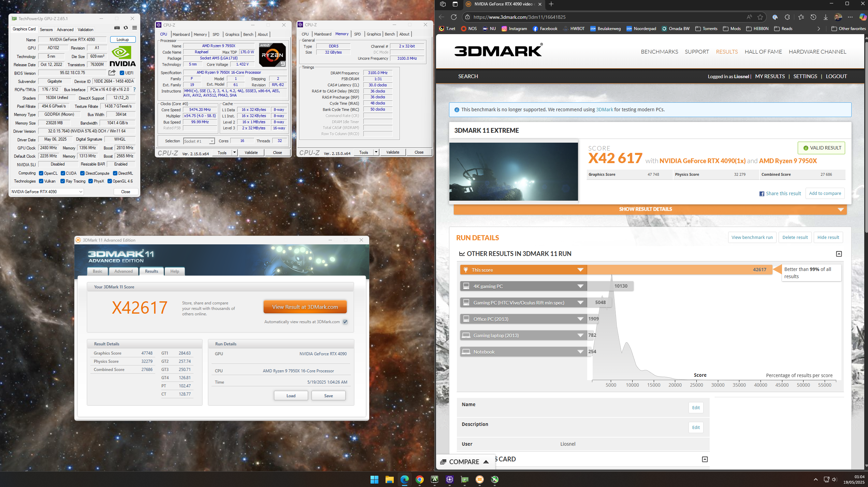Open the Facebook bookmark
This screenshot has width=868, height=487.
(545, 29)
